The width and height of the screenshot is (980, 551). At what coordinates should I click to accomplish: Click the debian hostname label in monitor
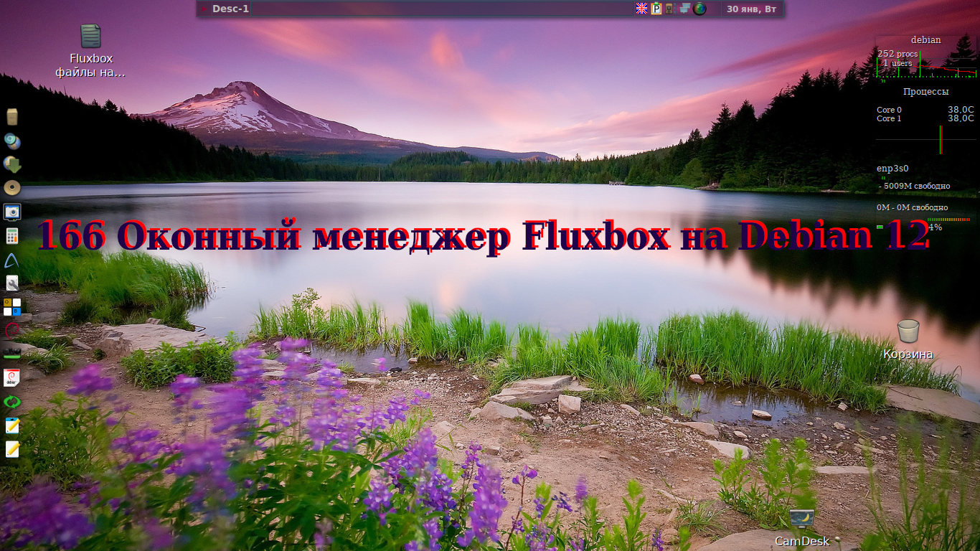[925, 40]
